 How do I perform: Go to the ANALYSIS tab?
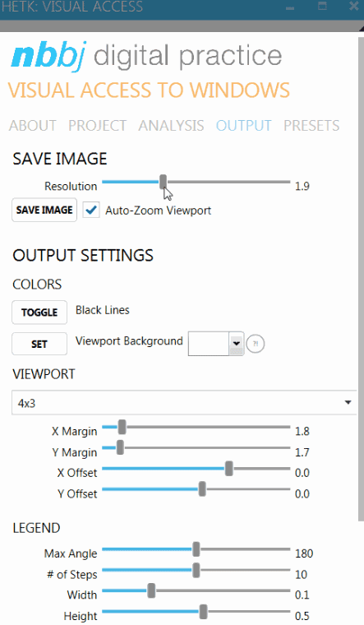[x=171, y=126]
